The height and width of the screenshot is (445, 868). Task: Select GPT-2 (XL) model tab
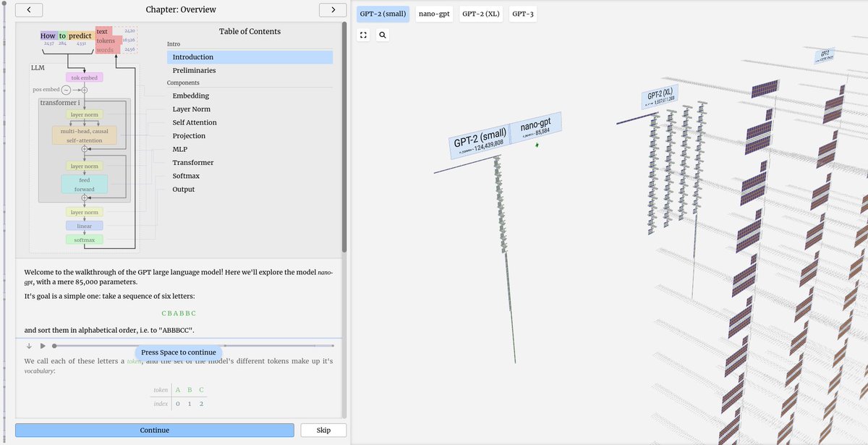pyautogui.click(x=481, y=14)
